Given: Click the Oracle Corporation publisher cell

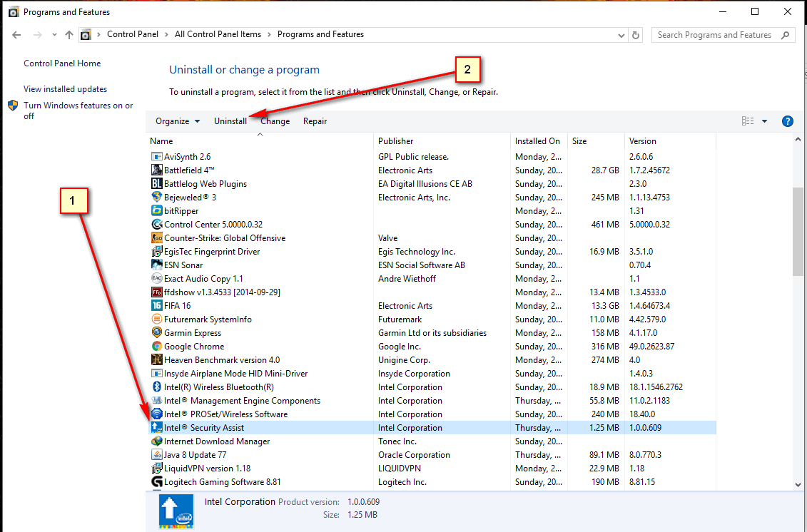Looking at the screenshot, I should (x=414, y=455).
